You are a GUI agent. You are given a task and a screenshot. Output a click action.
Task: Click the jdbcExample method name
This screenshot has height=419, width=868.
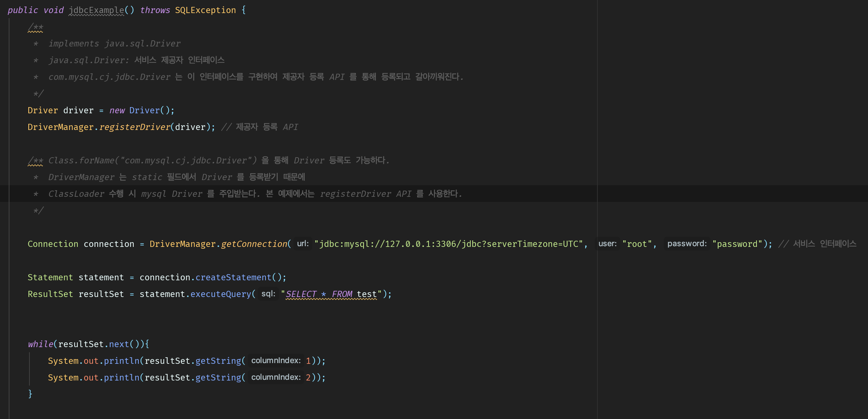pyautogui.click(x=96, y=10)
